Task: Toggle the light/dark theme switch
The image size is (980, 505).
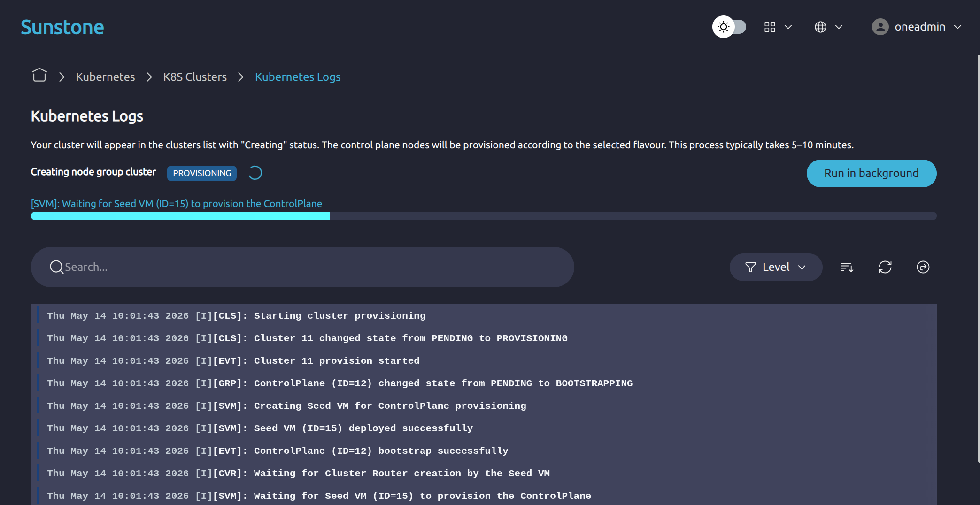Action: coord(729,27)
